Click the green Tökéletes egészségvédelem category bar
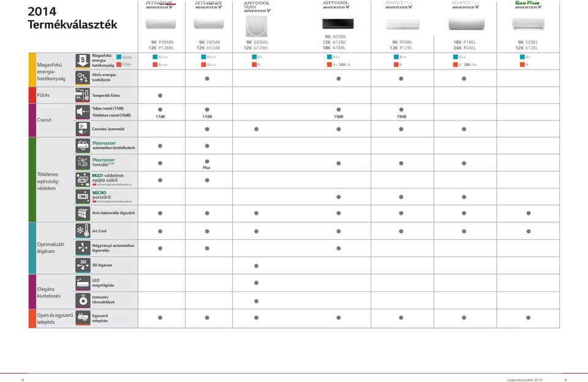This screenshot has width=588, height=382. [x=32, y=179]
